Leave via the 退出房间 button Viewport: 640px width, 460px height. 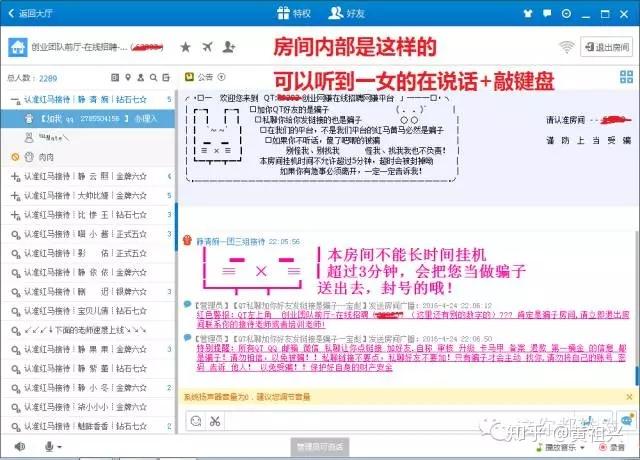[607, 47]
